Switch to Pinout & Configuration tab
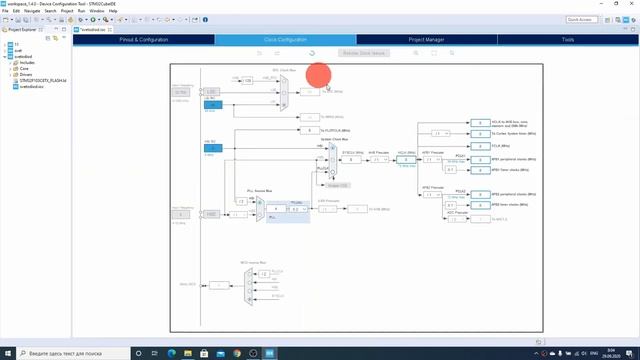This screenshot has width=640, height=360. (144, 40)
